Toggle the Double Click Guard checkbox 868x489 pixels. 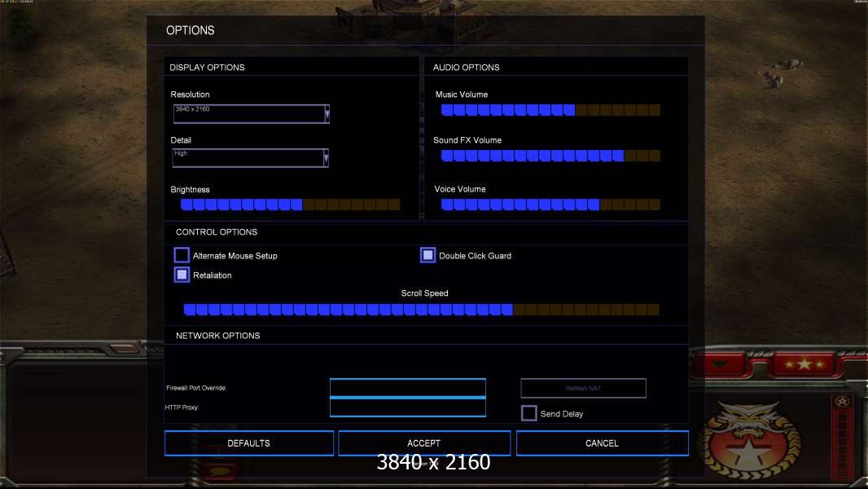(428, 255)
